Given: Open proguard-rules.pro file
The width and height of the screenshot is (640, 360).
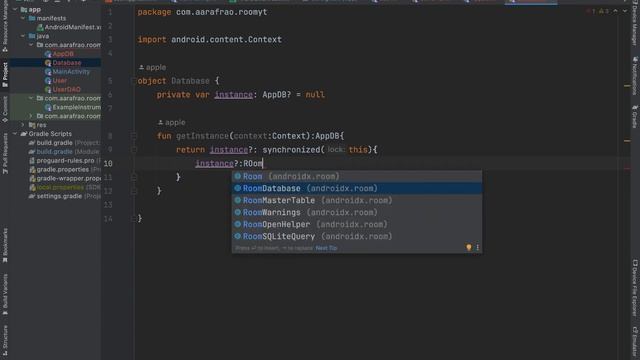Looking at the screenshot, I should click(x=65, y=161).
